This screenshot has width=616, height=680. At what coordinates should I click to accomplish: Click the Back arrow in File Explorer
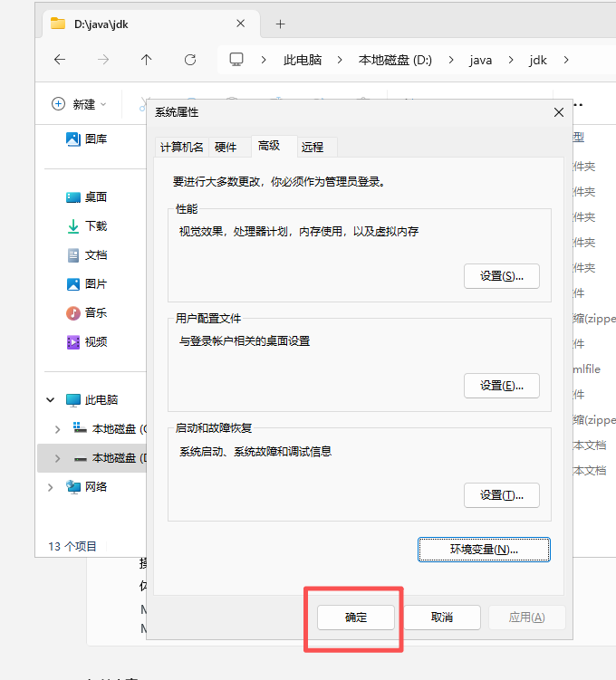click(x=60, y=60)
